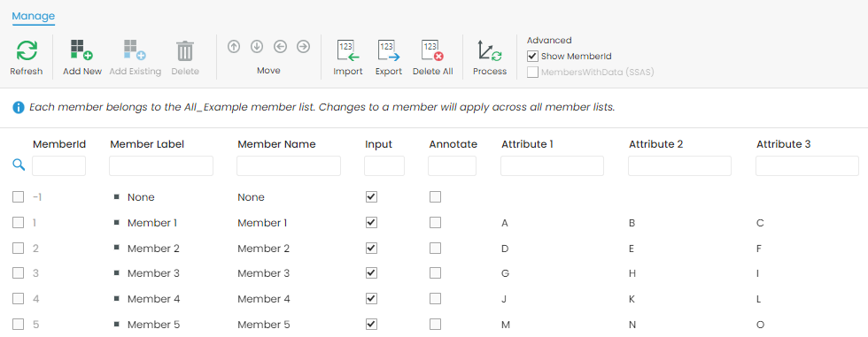This screenshot has width=868, height=337.
Task: Enable Annotate checkbox for Member 1
Action: click(435, 222)
